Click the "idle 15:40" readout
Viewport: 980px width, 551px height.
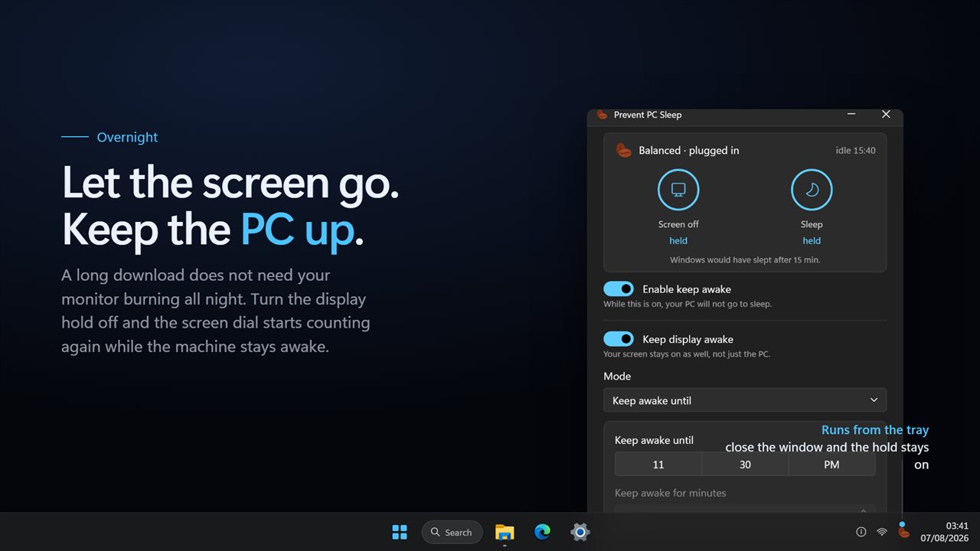click(x=856, y=150)
